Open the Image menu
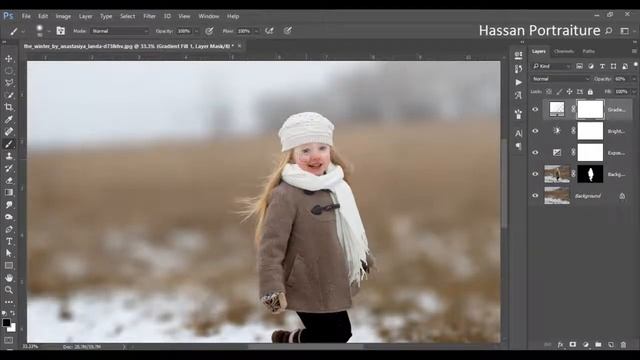Image resolution: width=640 pixels, height=360 pixels. 63,16
